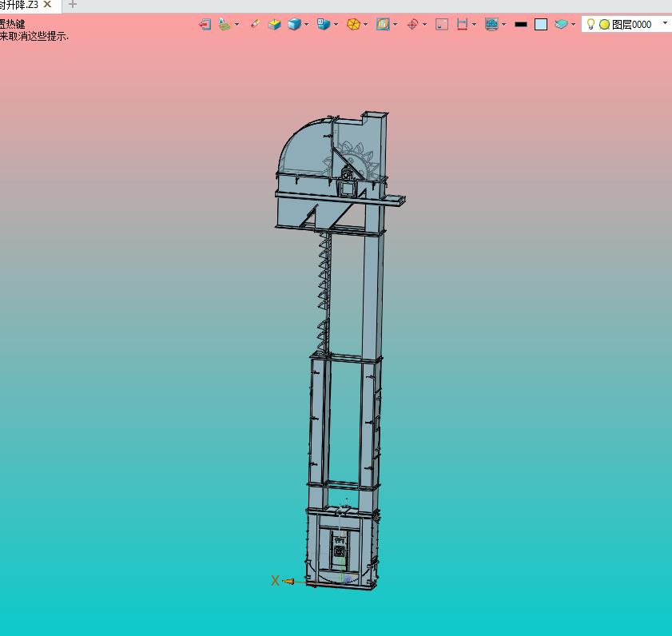Expand dropdown next to measure icon
This screenshot has height=636, width=672.
[474, 25]
